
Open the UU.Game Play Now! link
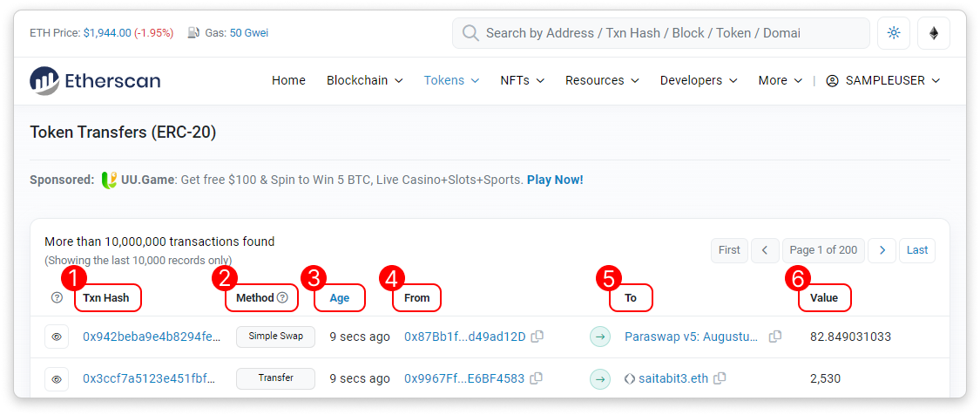tap(555, 180)
